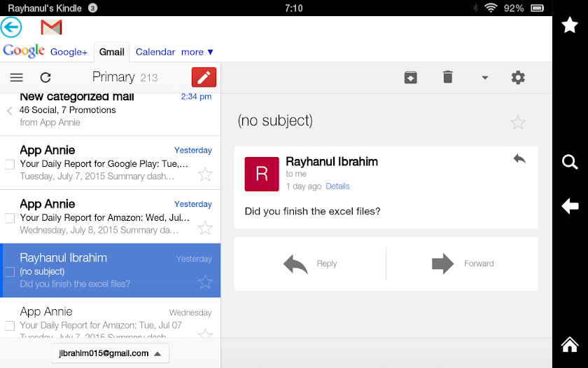Open the notification badge showing 3
This screenshot has height=368, width=588.
click(92, 8)
